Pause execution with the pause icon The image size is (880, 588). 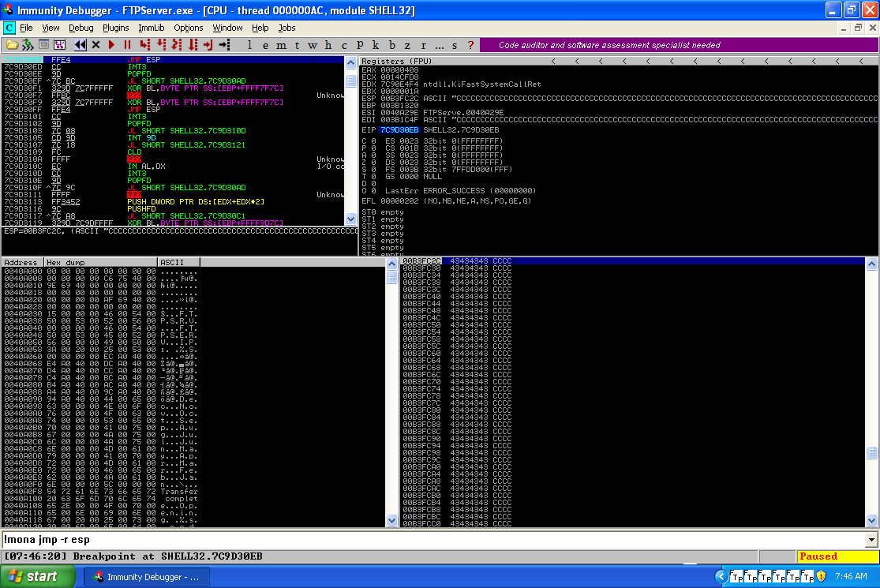point(127,45)
